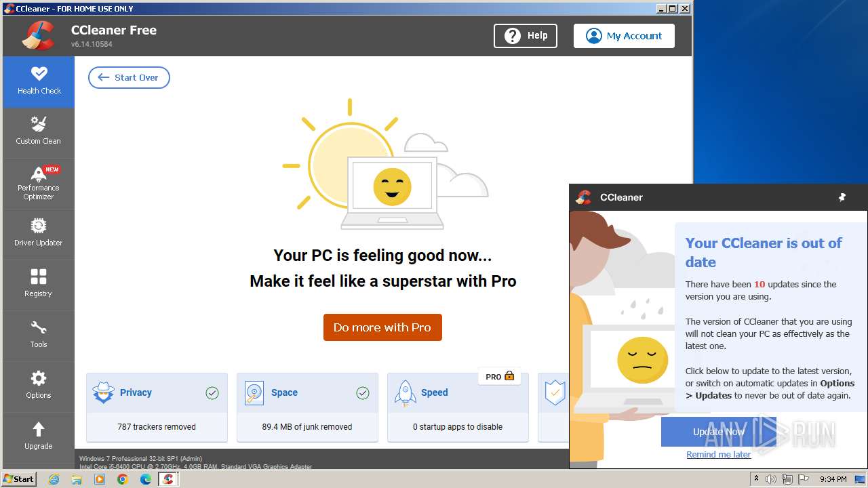The width and height of the screenshot is (868, 488).
Task: Click '787 trackers removed' text
Action: coord(157,427)
